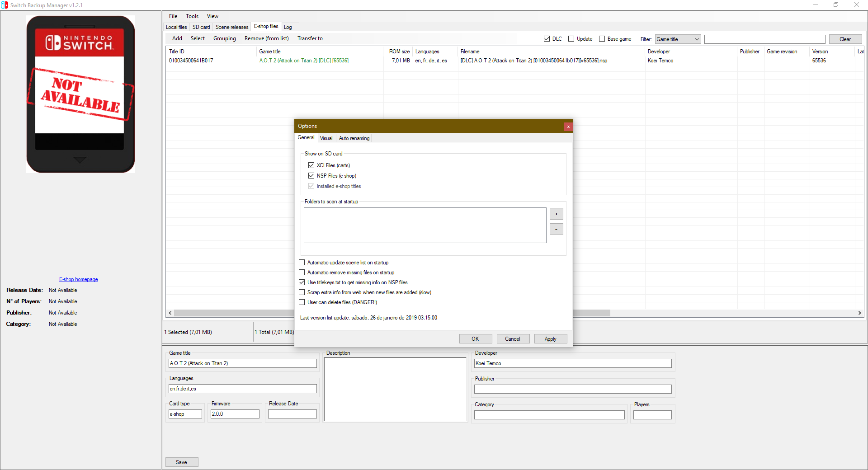
Task: Click the Release Date edit field
Action: click(292, 414)
